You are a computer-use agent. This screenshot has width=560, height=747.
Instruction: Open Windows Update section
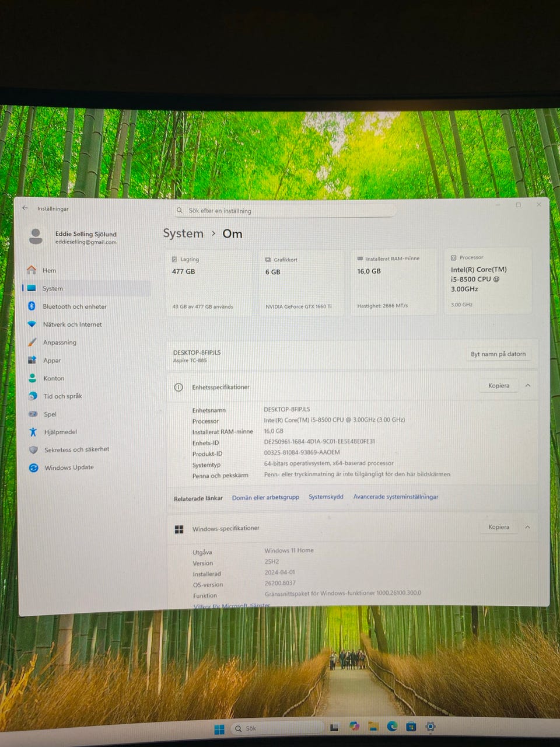(x=69, y=467)
